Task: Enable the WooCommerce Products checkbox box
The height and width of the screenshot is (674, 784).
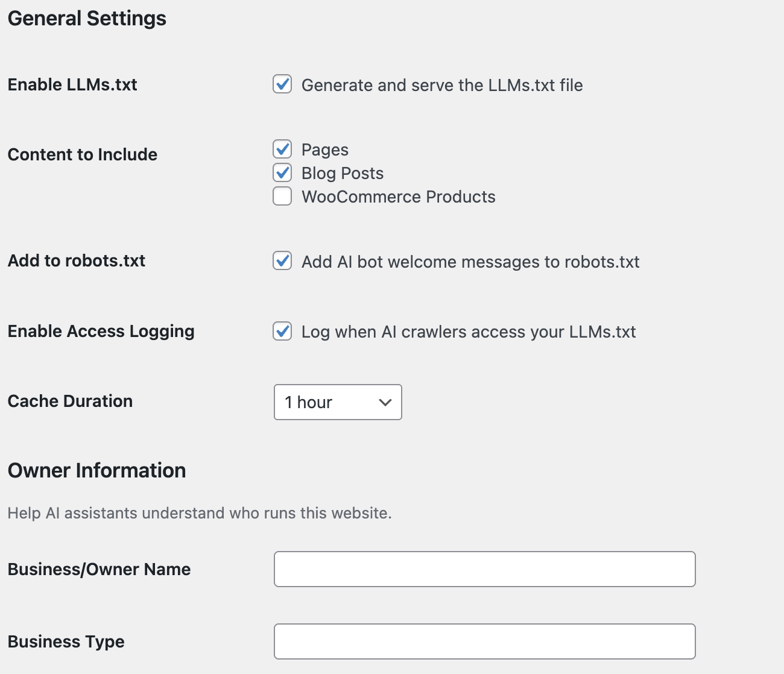Action: click(x=282, y=196)
